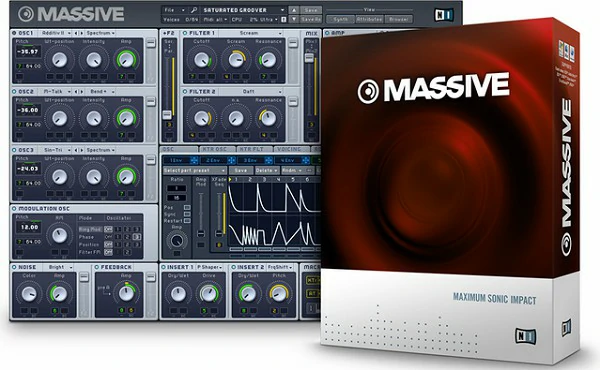The width and height of the screenshot is (600, 370).
Task: Click the Save As button
Action: coord(311,19)
